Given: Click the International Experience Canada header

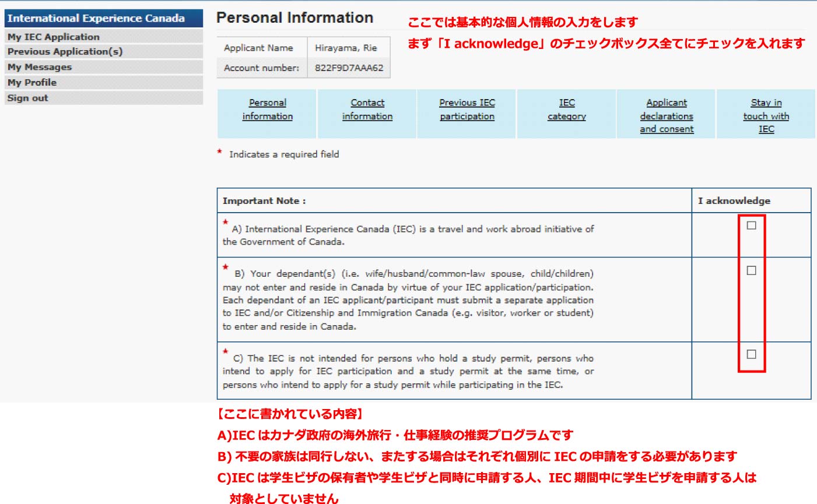Looking at the screenshot, I should (104, 18).
